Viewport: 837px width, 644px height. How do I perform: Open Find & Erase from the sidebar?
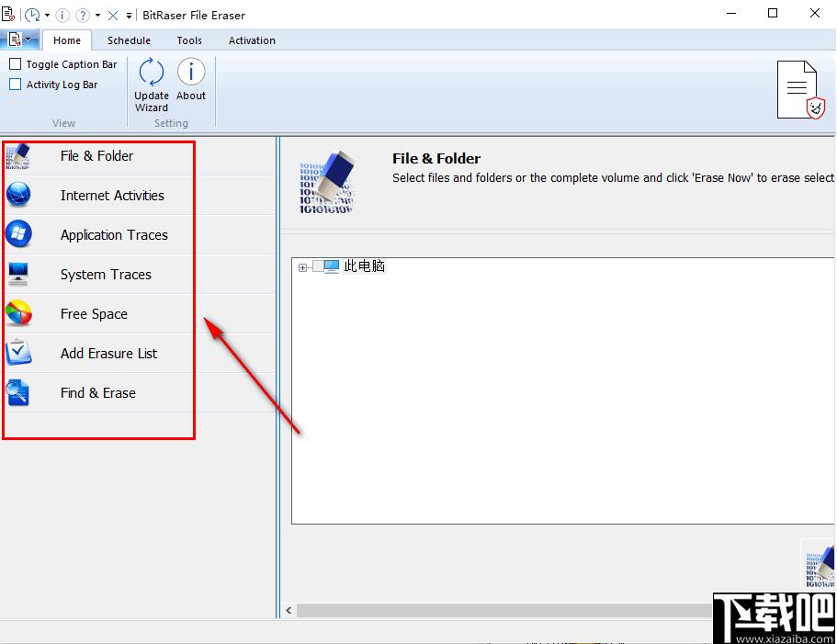click(x=97, y=392)
